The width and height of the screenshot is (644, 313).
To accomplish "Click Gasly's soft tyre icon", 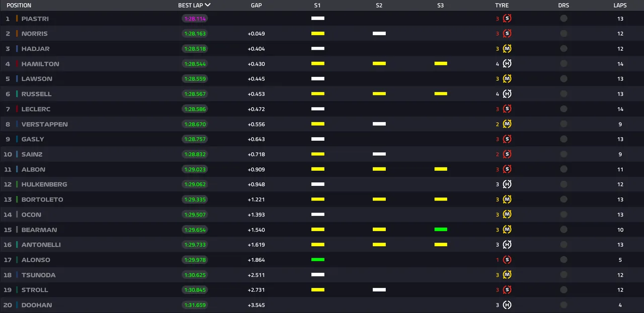I will 507,139.
